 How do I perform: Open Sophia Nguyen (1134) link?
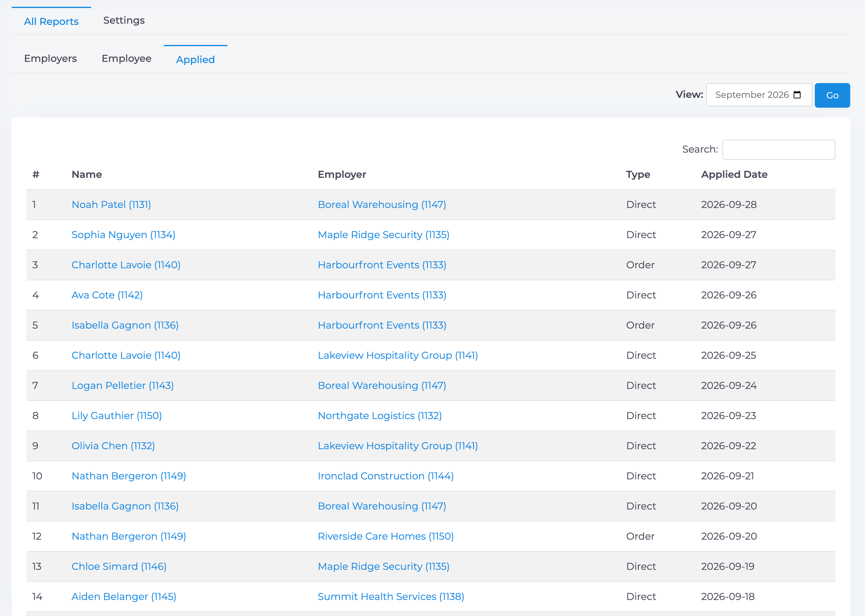pos(123,235)
